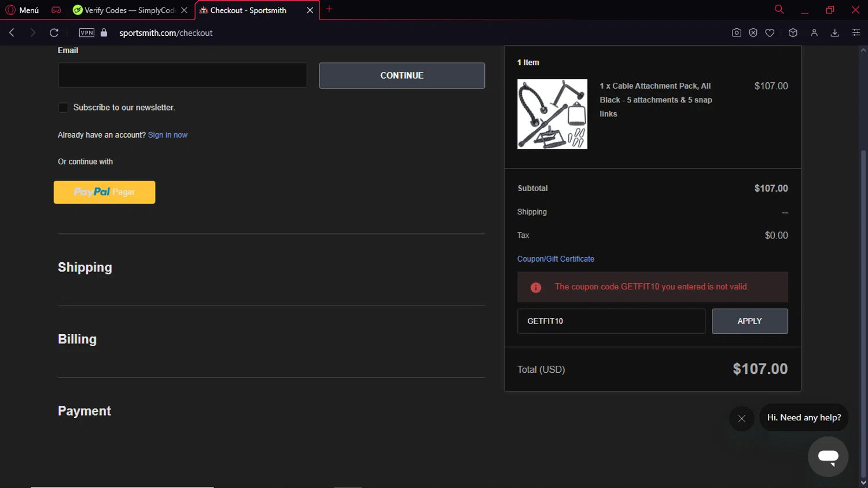Click the Coupon/Gift Certificate link
Screen dimensions: 868x488
tap(556, 259)
